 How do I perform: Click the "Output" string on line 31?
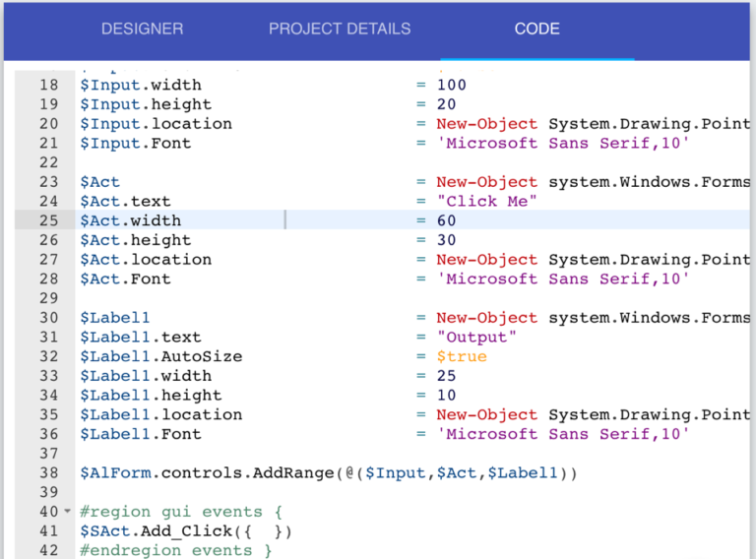tap(476, 338)
